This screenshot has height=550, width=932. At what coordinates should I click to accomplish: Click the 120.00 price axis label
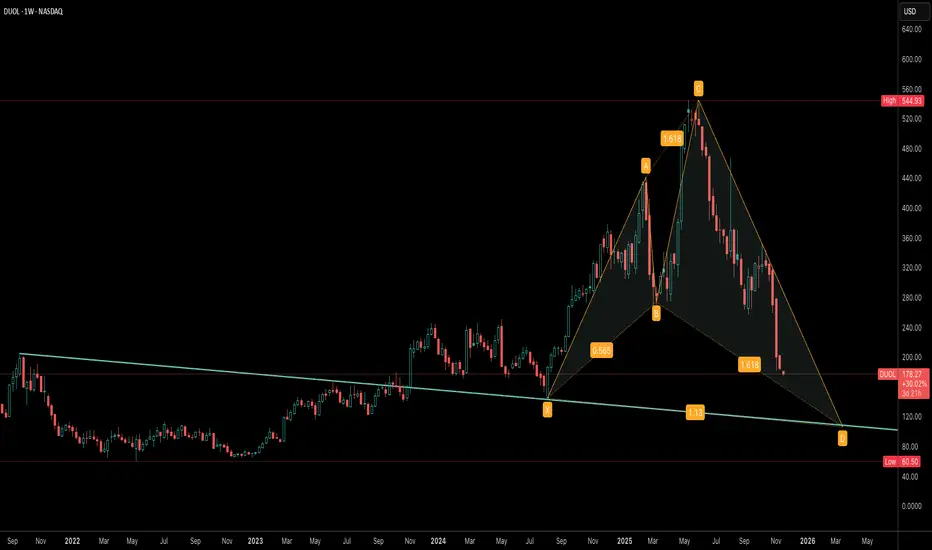pos(911,417)
